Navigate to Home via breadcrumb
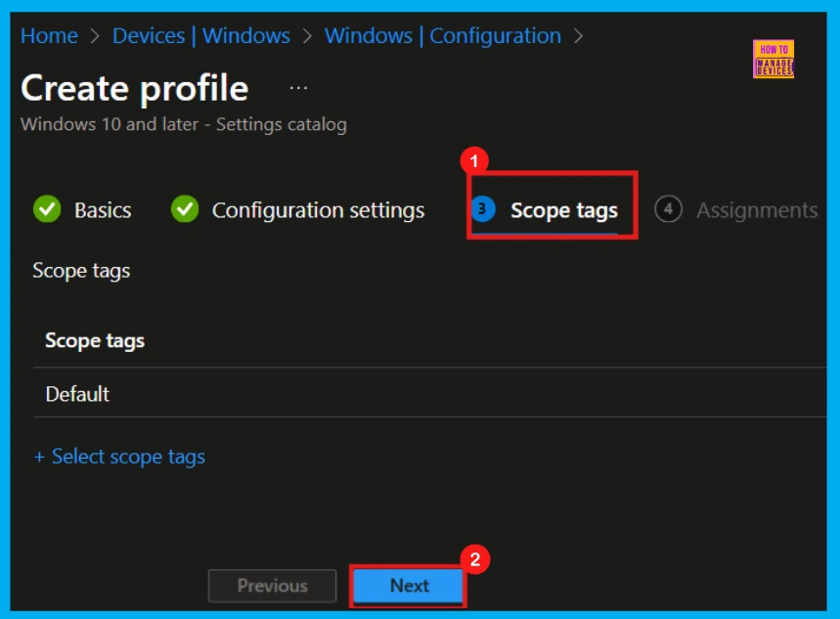Viewport: 840px width, 619px height. coord(49,35)
